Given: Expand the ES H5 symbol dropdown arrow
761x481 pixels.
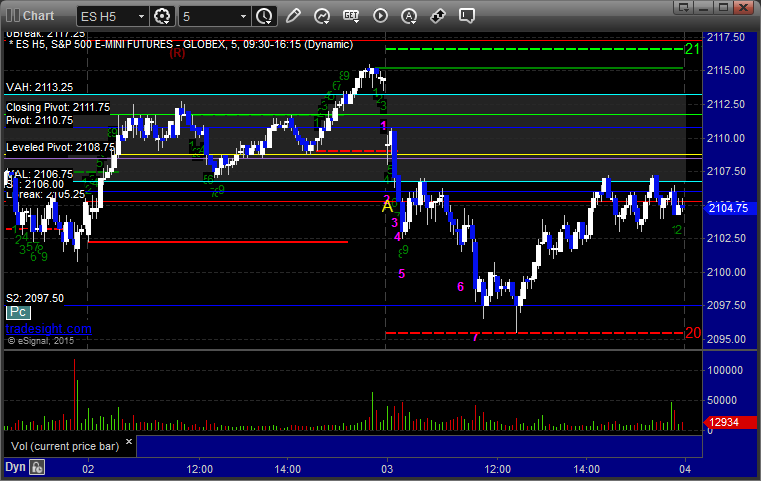Looking at the screenshot, I should 141,17.
